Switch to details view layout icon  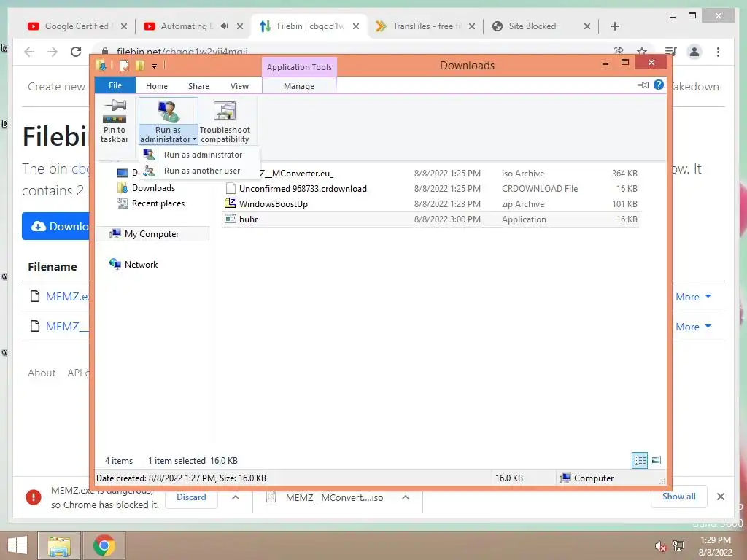click(x=640, y=461)
